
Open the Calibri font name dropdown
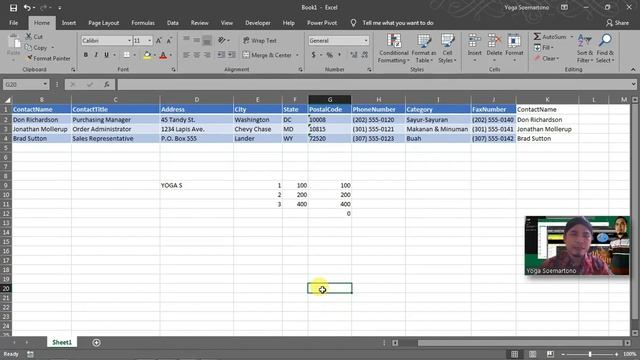(129, 40)
